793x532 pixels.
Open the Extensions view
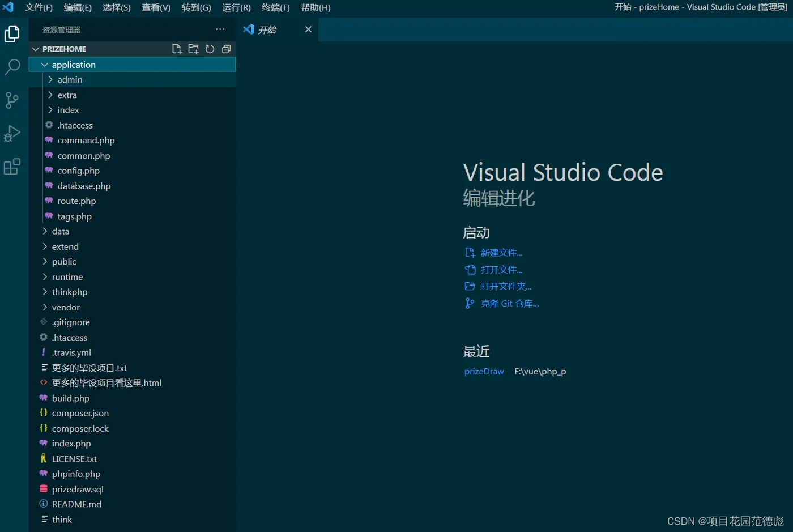click(12, 167)
